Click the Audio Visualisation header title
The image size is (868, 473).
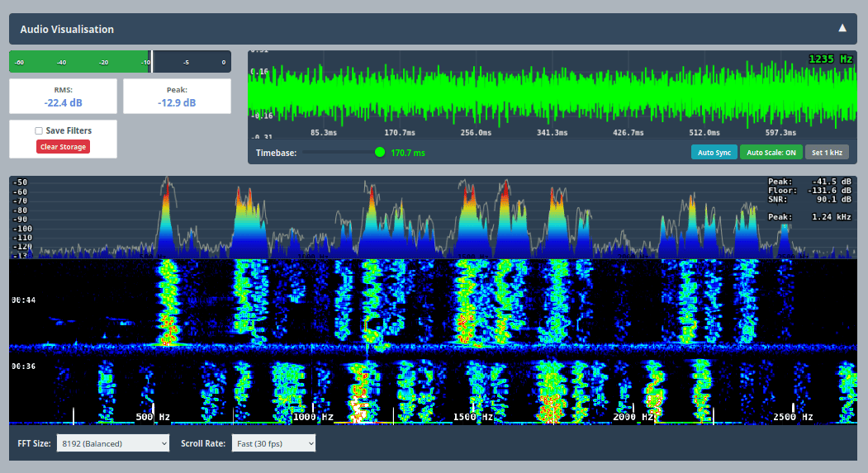pos(67,30)
